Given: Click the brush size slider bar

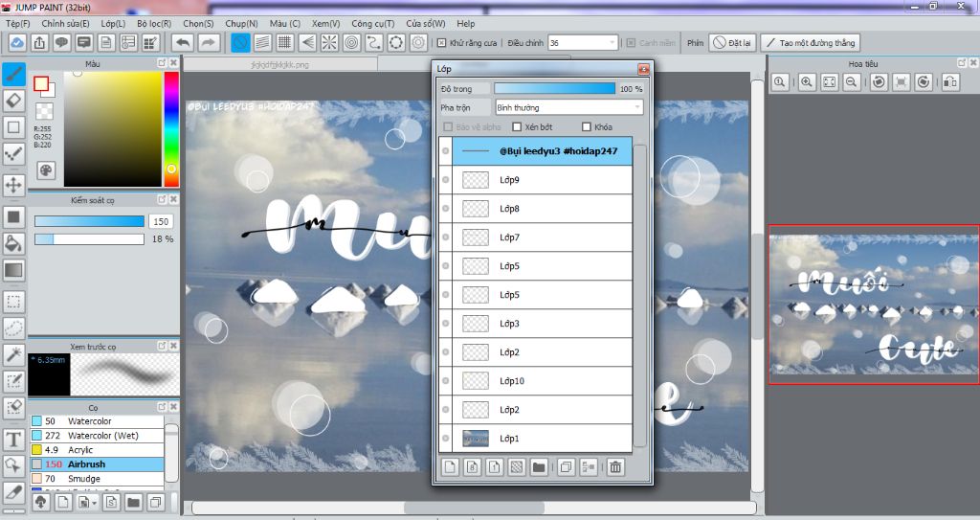Looking at the screenshot, I should (x=89, y=221).
